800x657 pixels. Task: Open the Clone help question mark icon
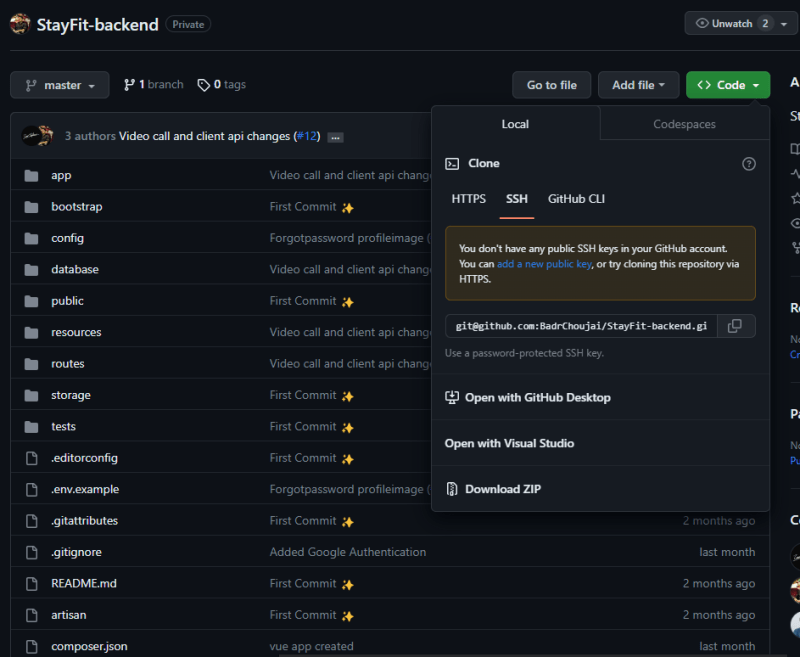748,164
